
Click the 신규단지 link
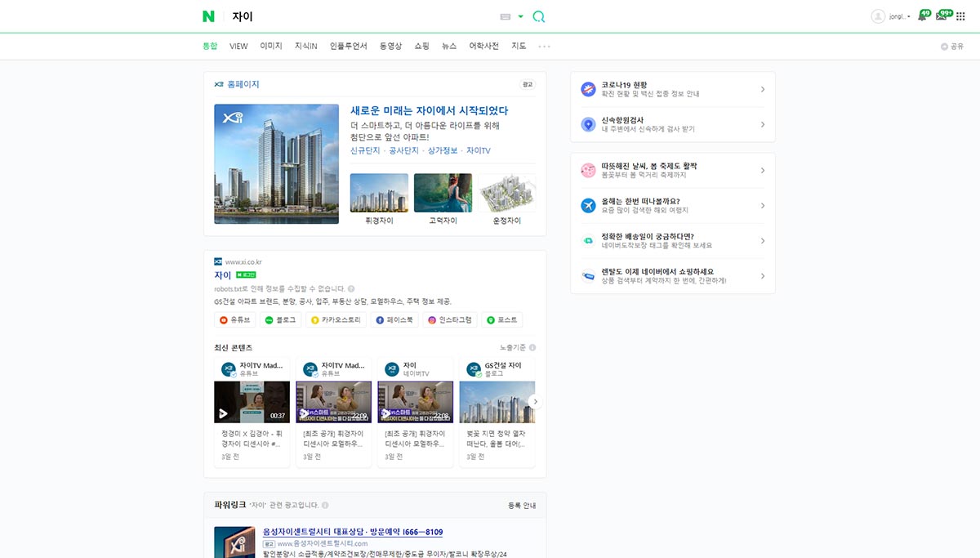(x=365, y=151)
